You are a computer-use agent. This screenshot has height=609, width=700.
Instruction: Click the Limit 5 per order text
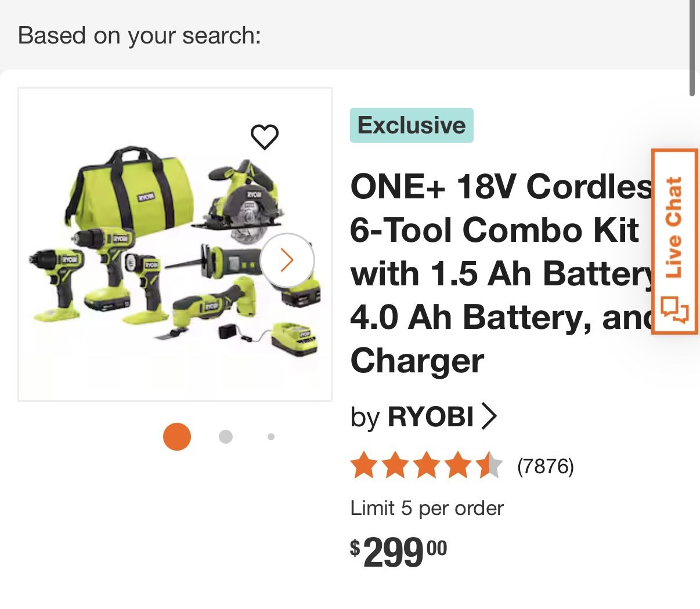pyautogui.click(x=427, y=508)
